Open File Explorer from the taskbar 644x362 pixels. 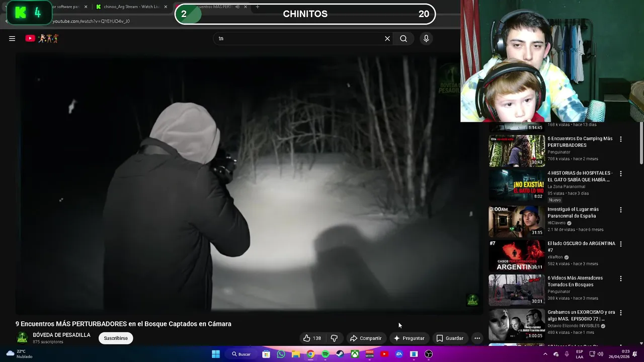point(296,354)
